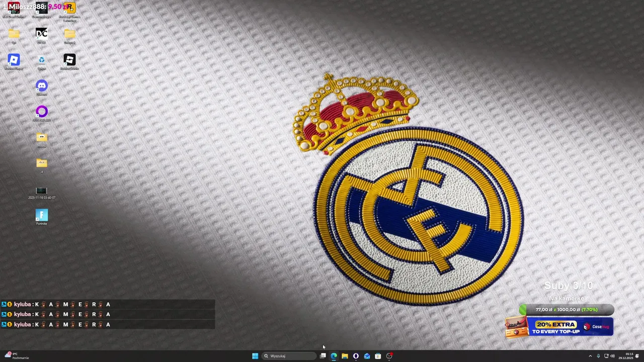Image resolution: width=644 pixels, height=362 pixels.
Task: Open the taskbar app with red badge
Action: click(x=389, y=356)
